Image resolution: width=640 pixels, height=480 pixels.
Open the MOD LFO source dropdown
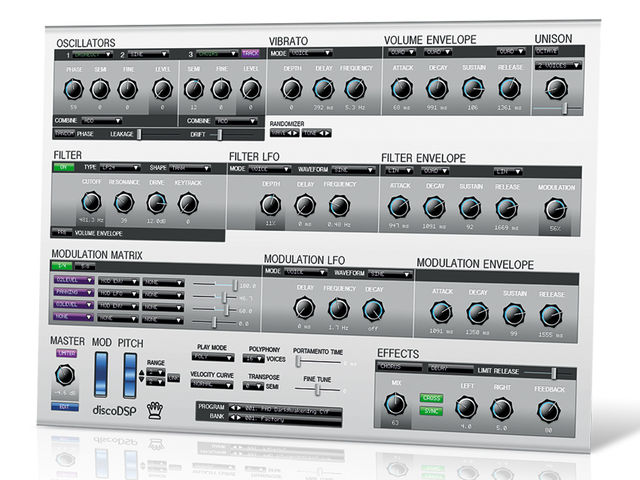coord(118,293)
